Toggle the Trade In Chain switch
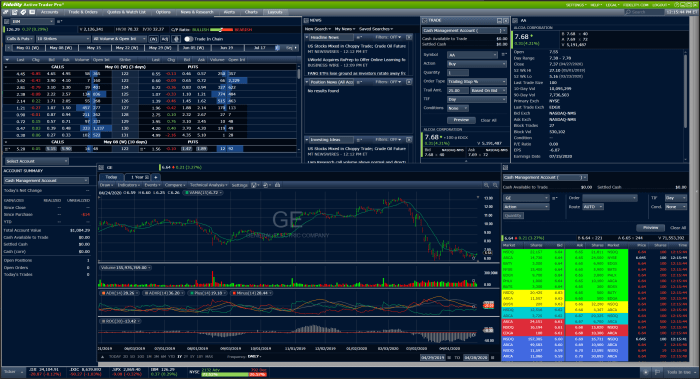 188,39
